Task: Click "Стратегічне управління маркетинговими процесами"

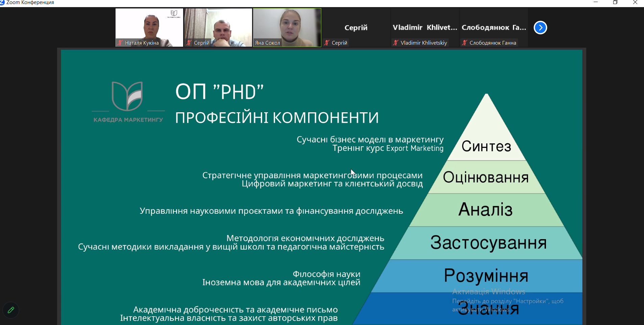Action: click(x=313, y=175)
